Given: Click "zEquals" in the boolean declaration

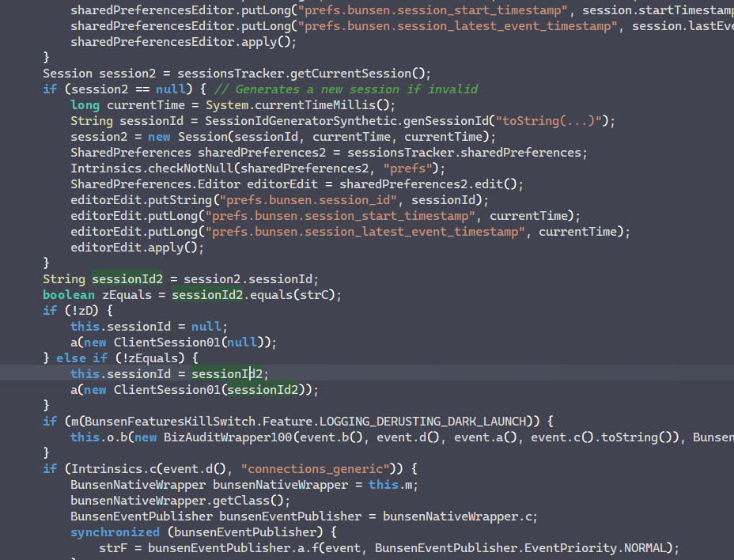Looking at the screenshot, I should [x=127, y=295].
